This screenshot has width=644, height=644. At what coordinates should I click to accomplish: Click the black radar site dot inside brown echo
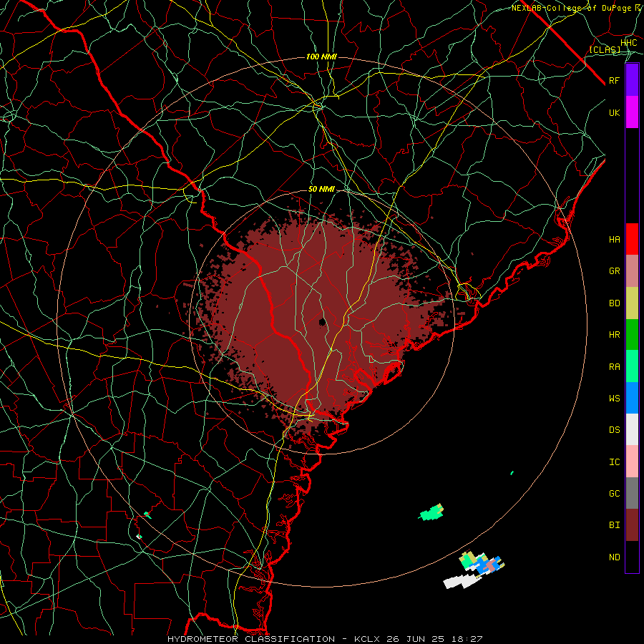point(323,321)
